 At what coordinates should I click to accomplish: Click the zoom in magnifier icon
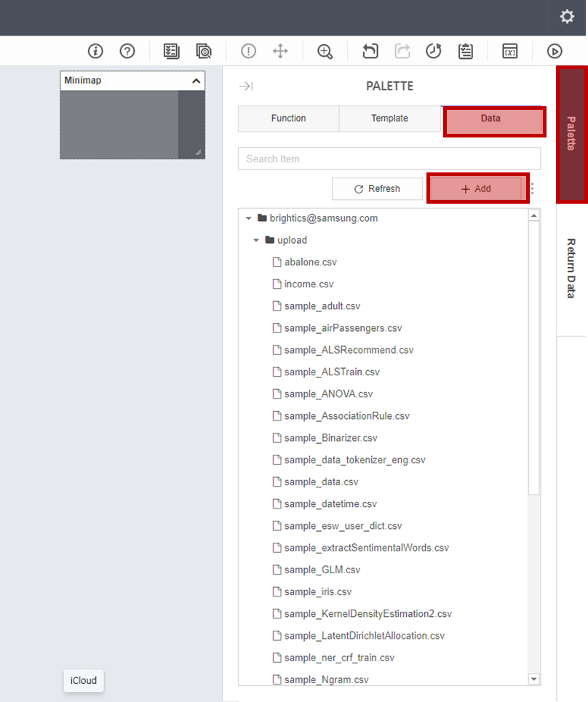tap(325, 51)
